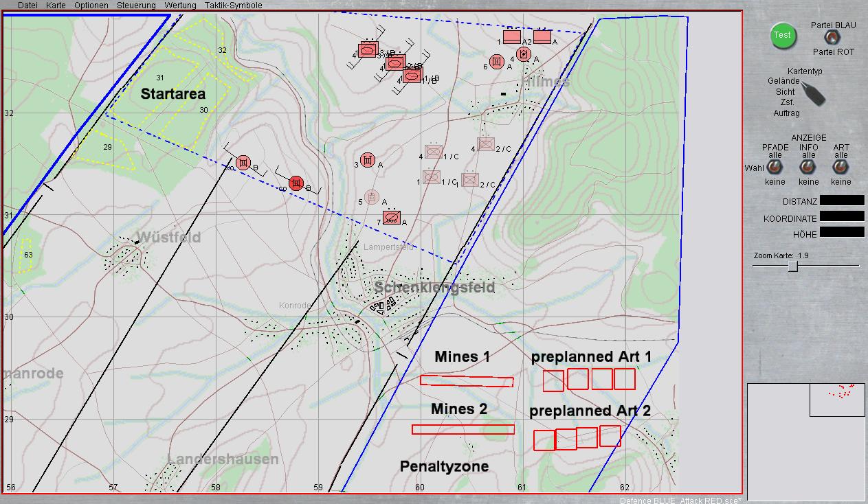Click the overview minimap in corner
The width and height of the screenshot is (868, 504).
point(805,442)
